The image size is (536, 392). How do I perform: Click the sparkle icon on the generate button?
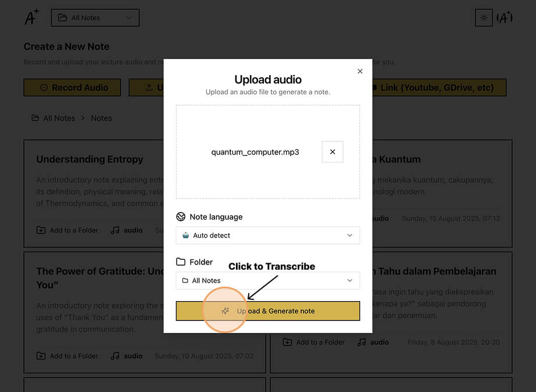coord(225,311)
